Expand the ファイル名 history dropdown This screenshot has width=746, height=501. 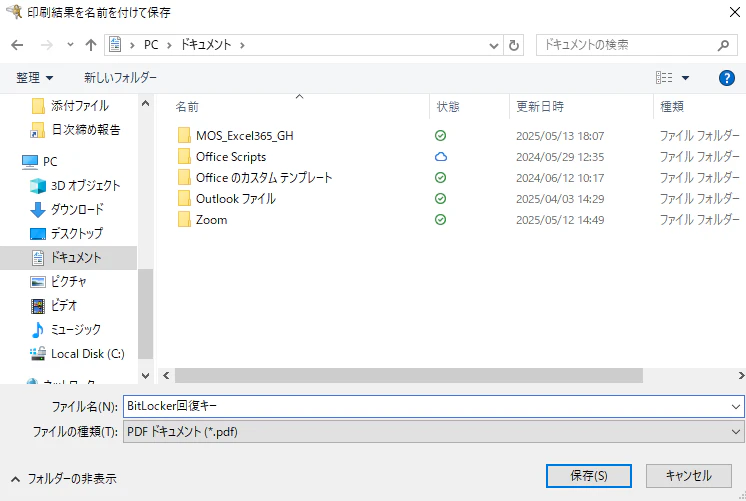pos(736,407)
